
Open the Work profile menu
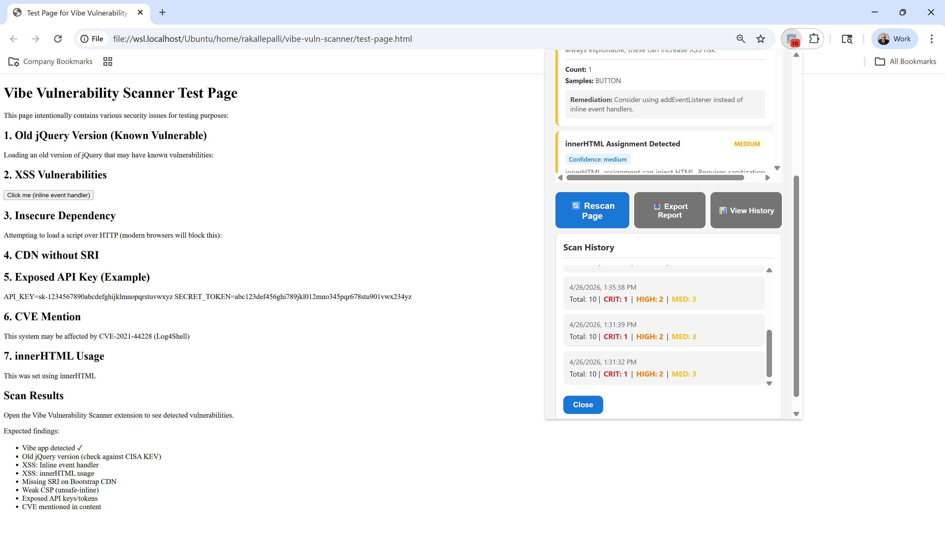click(x=894, y=39)
